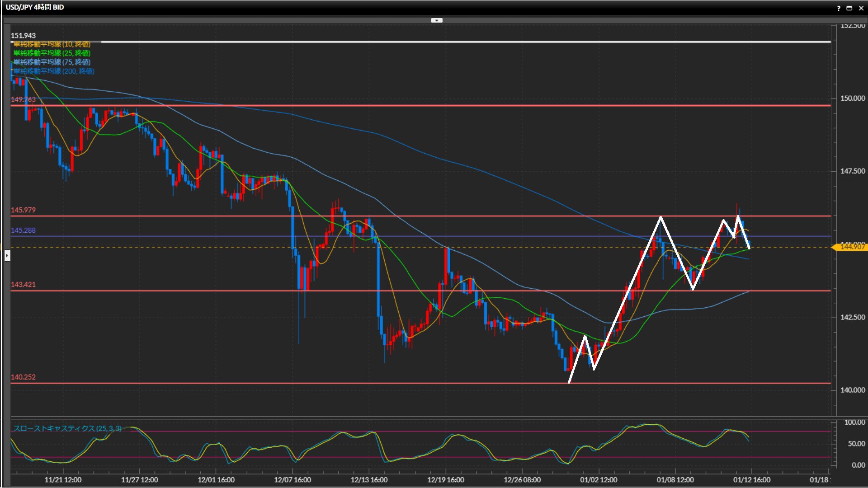
Task: Select the 75-period moving average label
Action: pyautogui.click(x=52, y=62)
